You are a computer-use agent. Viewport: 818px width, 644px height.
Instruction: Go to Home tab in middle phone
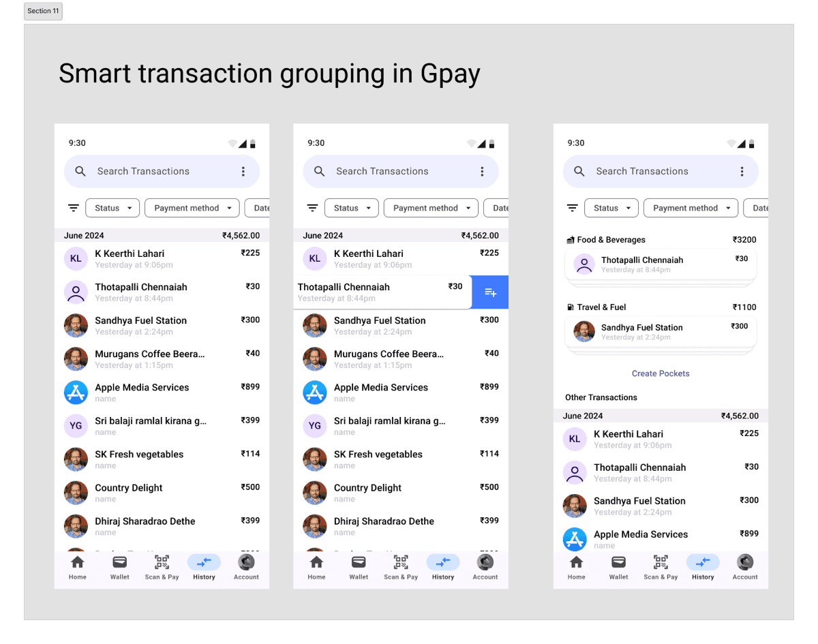click(x=316, y=567)
